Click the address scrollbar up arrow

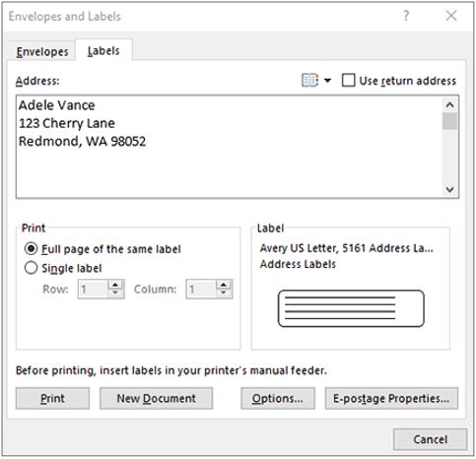pyautogui.click(x=449, y=105)
